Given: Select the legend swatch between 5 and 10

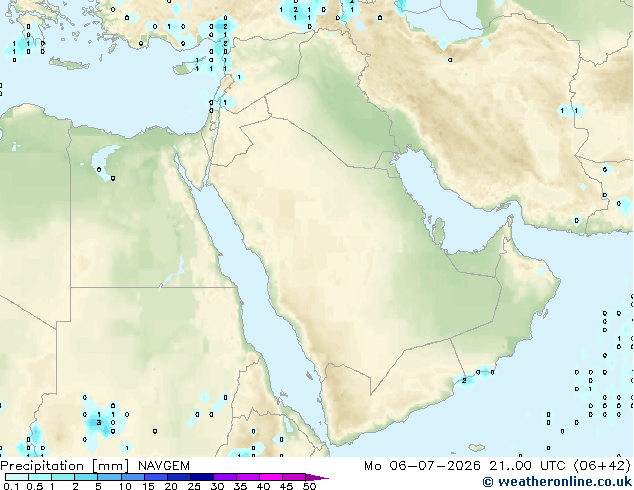Looking at the screenshot, I should 109,477.
